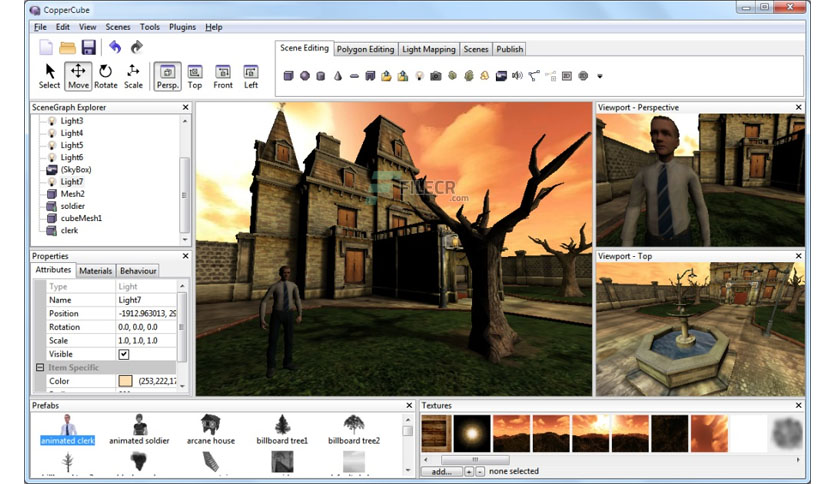Activate the Move tool
The width and height of the screenshot is (836, 484).
78,76
